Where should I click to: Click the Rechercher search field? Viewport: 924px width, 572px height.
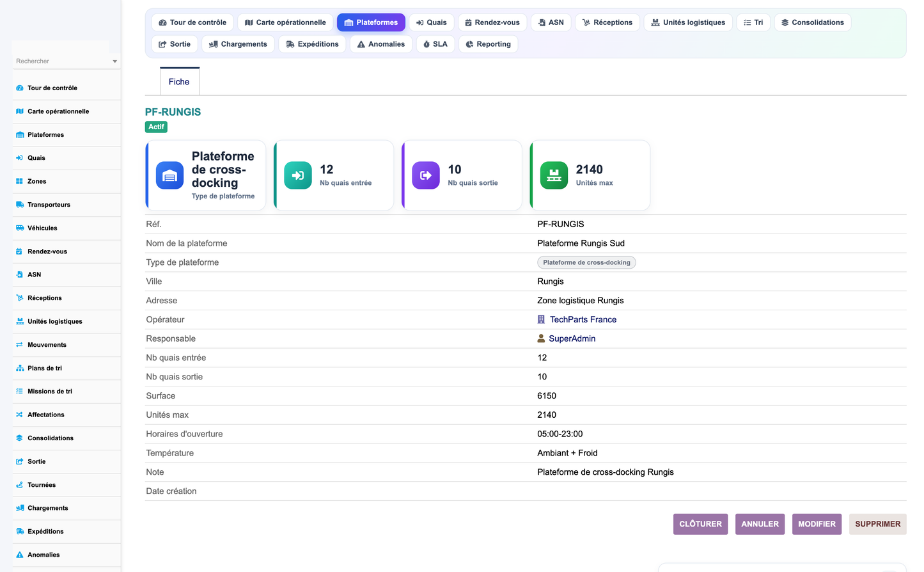62,61
